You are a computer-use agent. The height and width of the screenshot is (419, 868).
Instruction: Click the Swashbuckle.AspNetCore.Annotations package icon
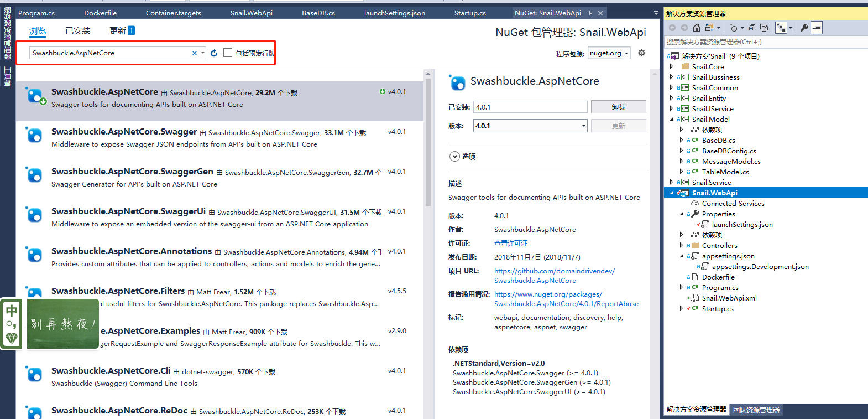(x=34, y=255)
